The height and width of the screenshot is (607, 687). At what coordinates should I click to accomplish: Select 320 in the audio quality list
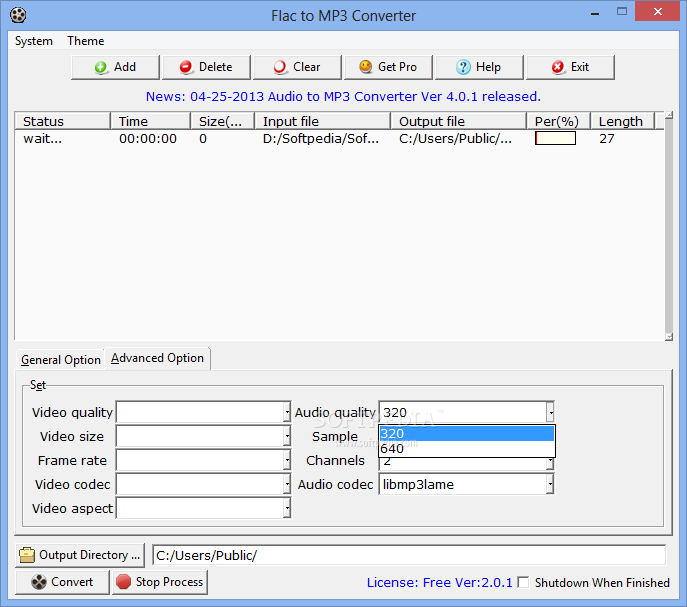click(x=467, y=433)
